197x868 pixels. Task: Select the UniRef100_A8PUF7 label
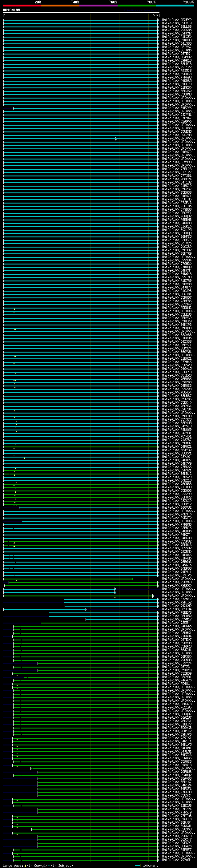click(177, 850)
